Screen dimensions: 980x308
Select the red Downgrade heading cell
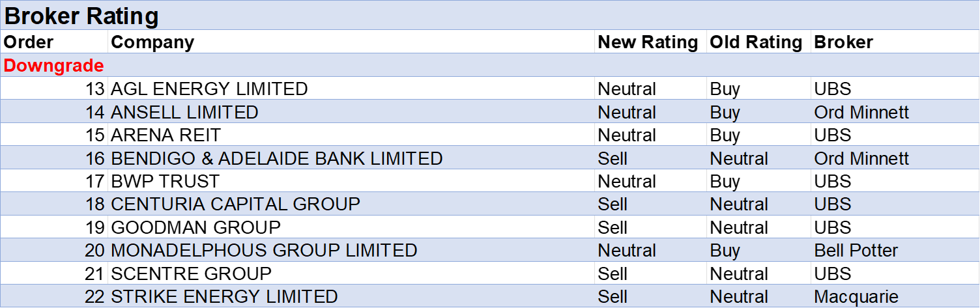(x=54, y=66)
